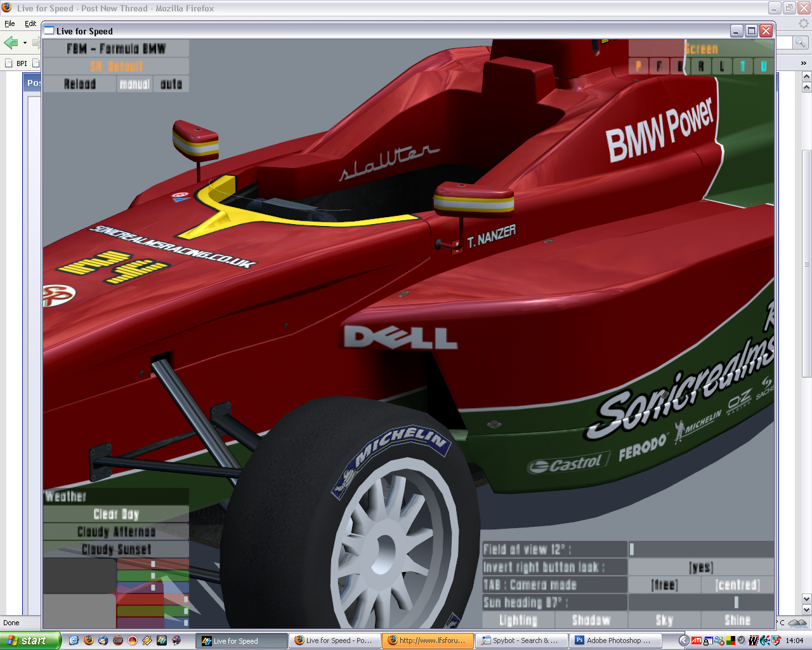
Task: Click the Live for Speed window title icon
Action: click(x=49, y=30)
